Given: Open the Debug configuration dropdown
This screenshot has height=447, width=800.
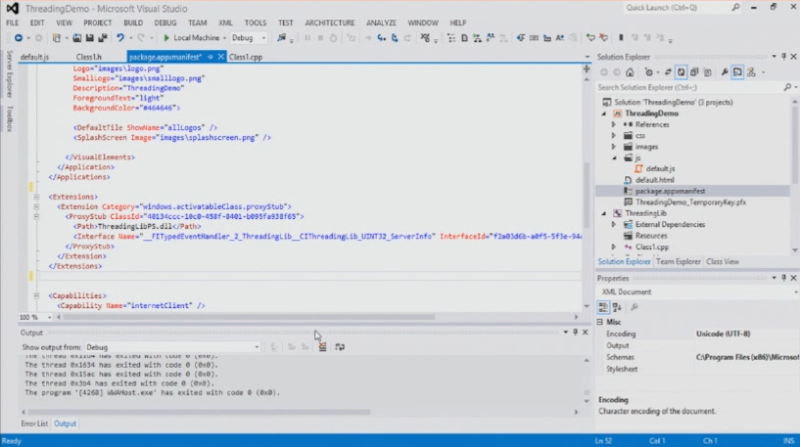Looking at the screenshot, I should tap(264, 38).
